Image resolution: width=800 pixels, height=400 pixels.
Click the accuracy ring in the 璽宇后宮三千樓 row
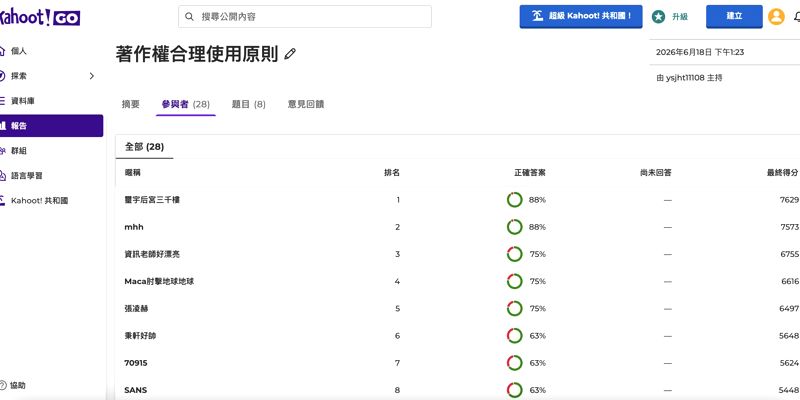click(514, 200)
